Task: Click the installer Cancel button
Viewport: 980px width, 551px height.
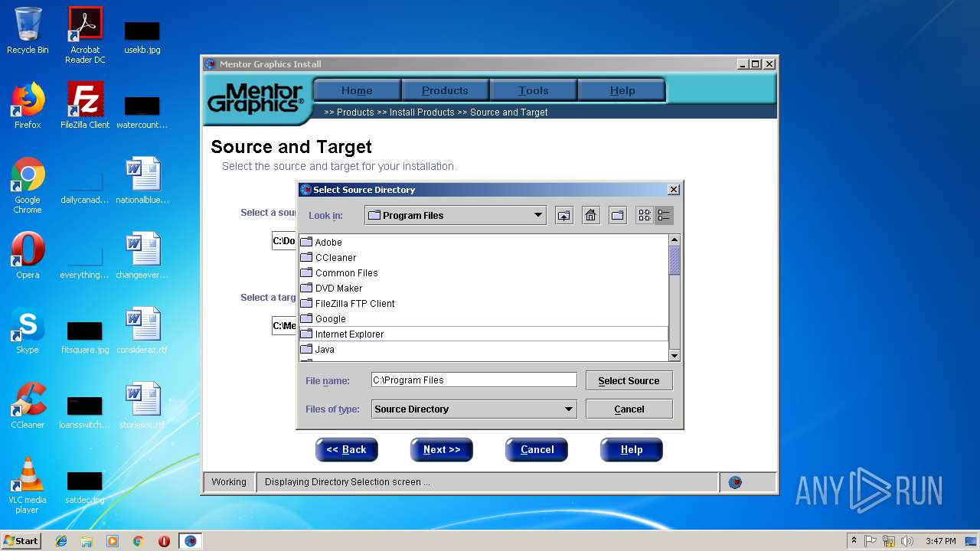Action: coord(537,450)
